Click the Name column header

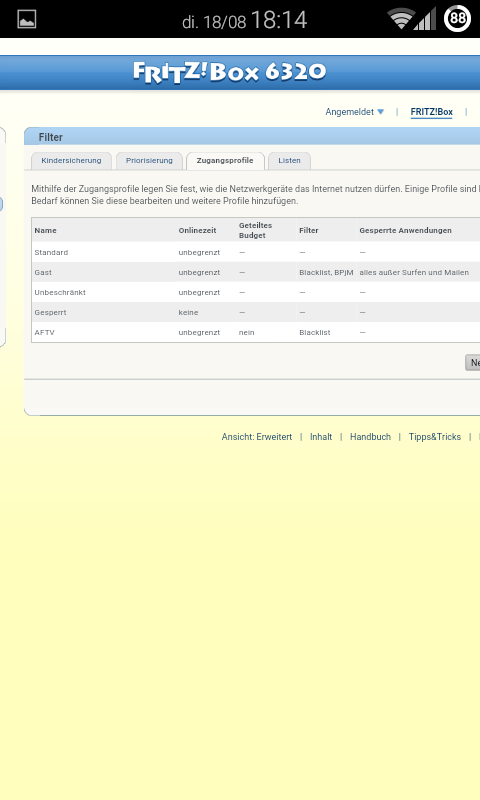point(45,230)
